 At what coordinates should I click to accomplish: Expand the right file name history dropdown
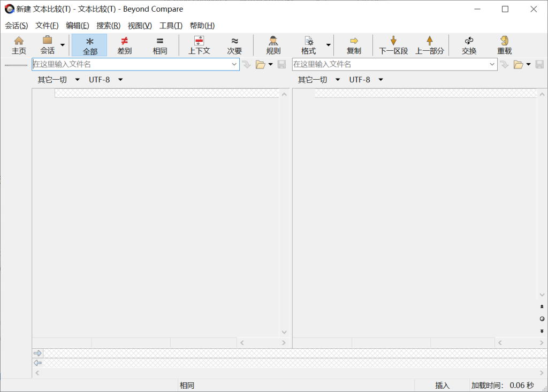pyautogui.click(x=492, y=64)
